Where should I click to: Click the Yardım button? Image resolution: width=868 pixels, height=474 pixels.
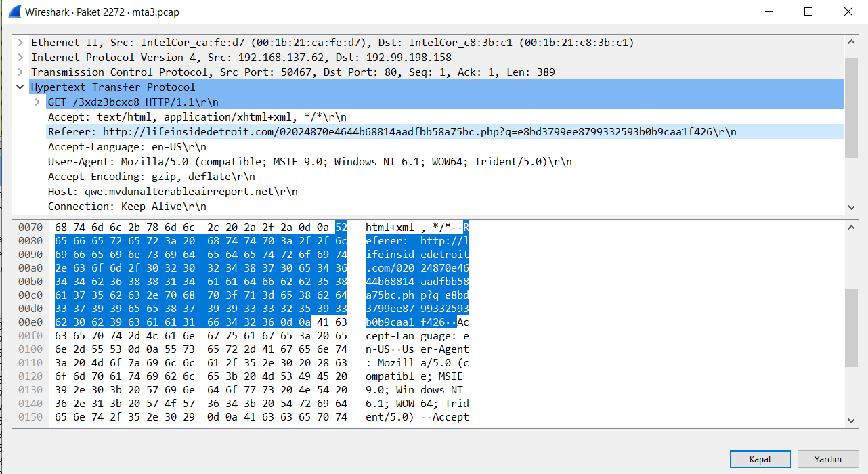[827, 459]
